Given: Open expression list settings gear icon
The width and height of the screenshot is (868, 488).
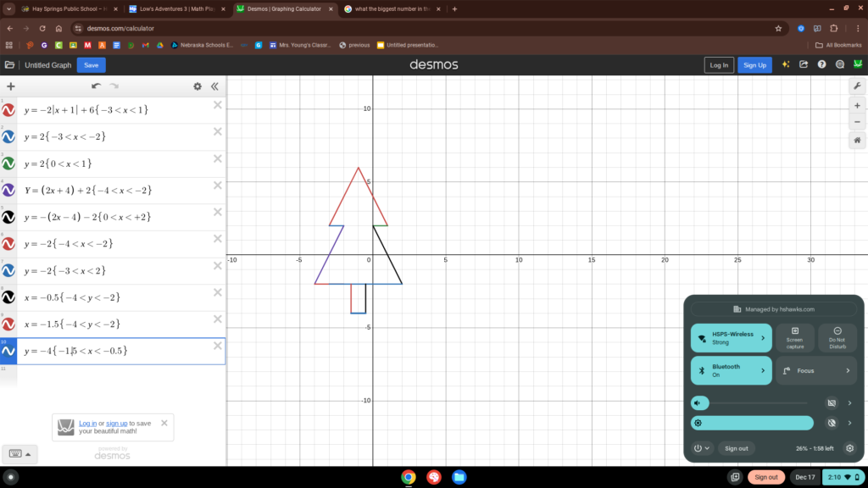Looking at the screenshot, I should click(x=198, y=86).
